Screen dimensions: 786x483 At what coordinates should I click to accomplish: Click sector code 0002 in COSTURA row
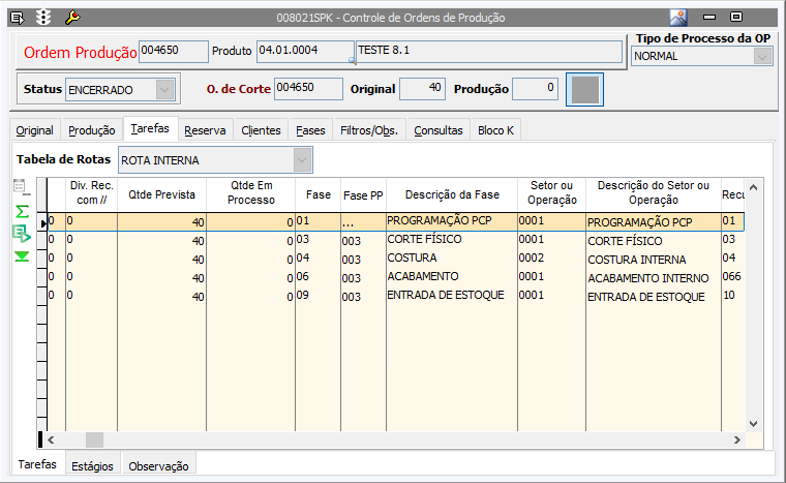pyautogui.click(x=551, y=259)
